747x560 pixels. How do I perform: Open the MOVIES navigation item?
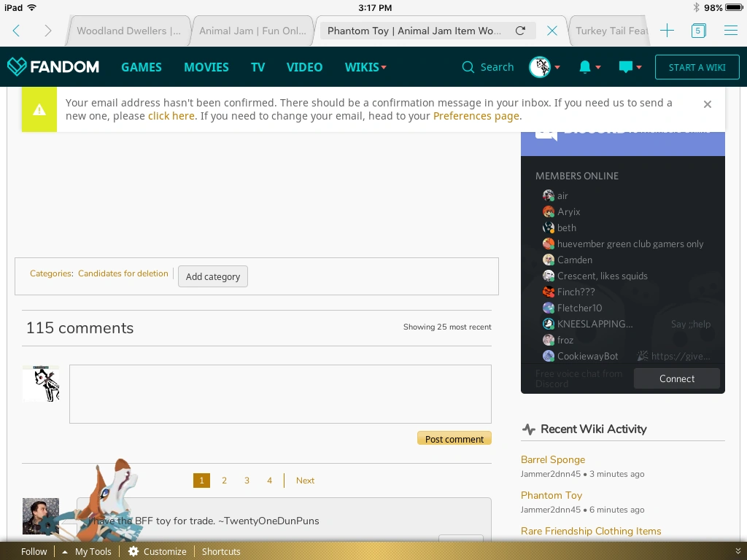click(206, 67)
